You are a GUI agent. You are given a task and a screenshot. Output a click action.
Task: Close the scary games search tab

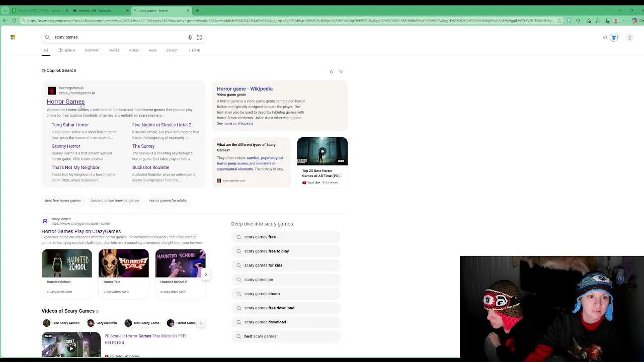[x=188, y=11]
